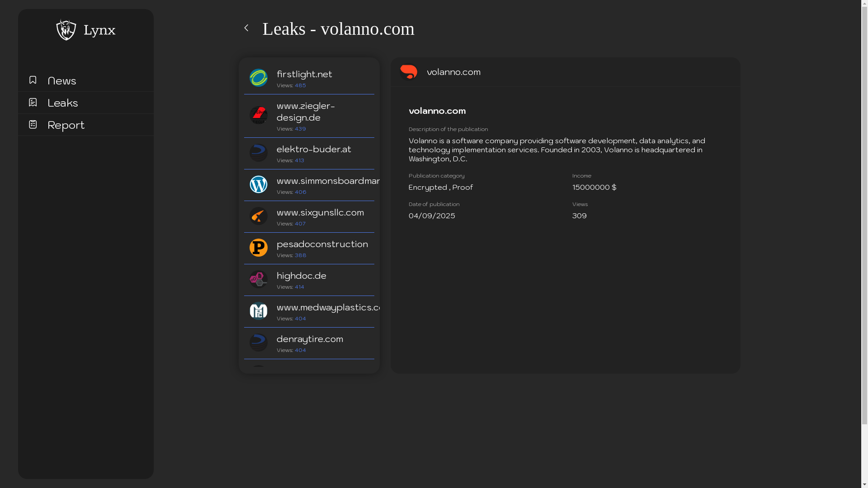This screenshot has height=488, width=868.
Task: Click the firstlight.net circular logo
Action: [x=259, y=78]
